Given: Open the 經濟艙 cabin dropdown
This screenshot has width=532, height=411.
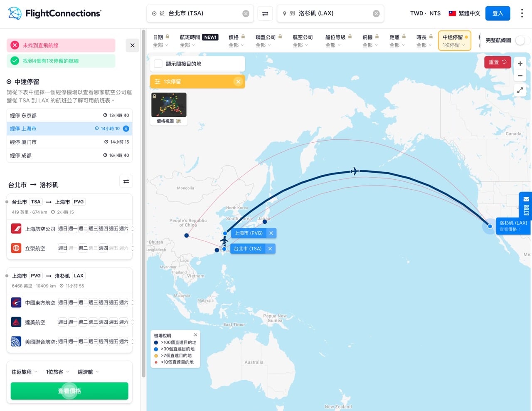Looking at the screenshot, I should (x=88, y=372).
